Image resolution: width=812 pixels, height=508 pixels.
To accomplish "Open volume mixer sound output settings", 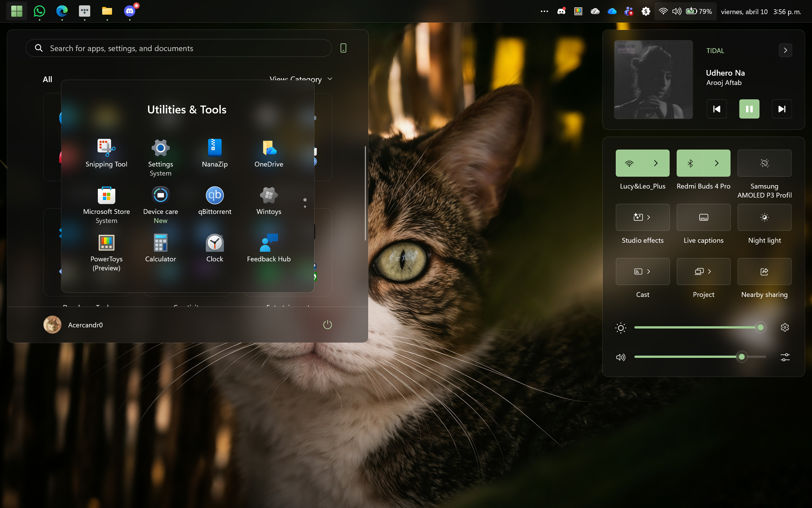I will [785, 357].
